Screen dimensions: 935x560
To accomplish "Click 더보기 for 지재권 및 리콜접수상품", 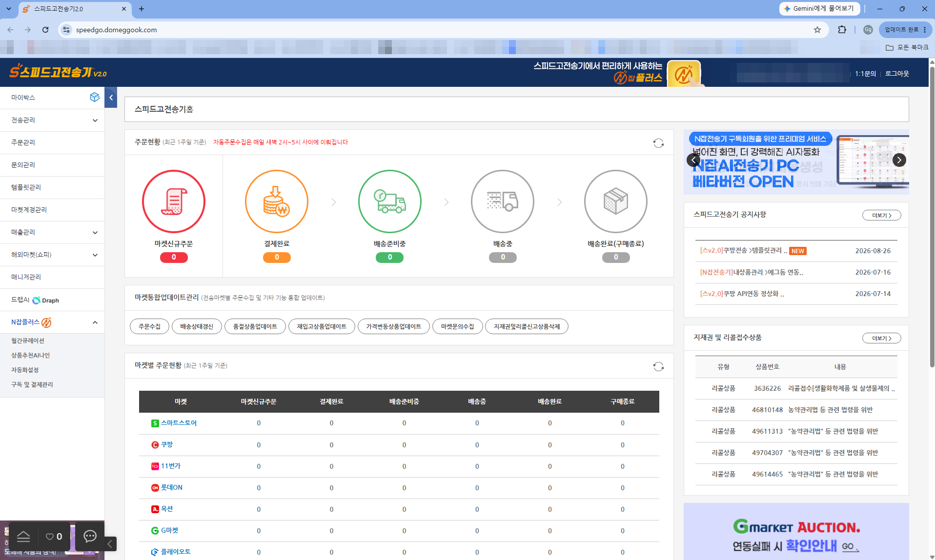I will tap(882, 338).
